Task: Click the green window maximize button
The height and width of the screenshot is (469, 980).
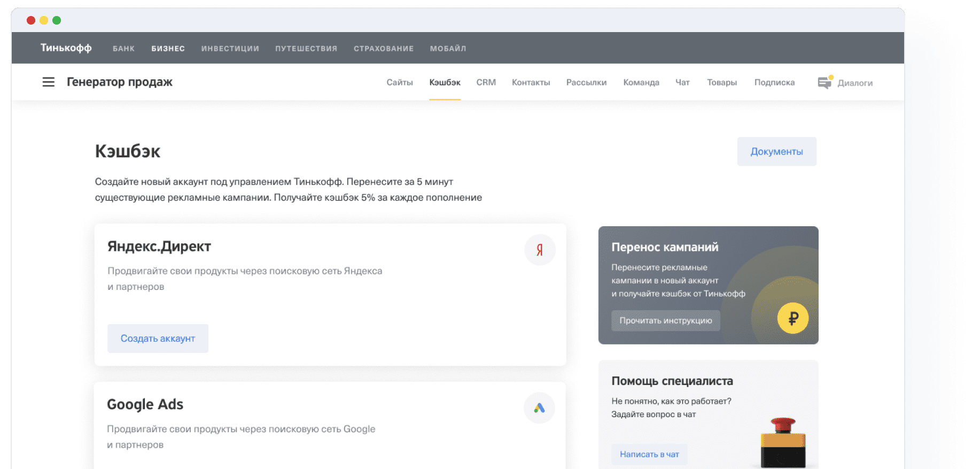Action: click(x=57, y=20)
